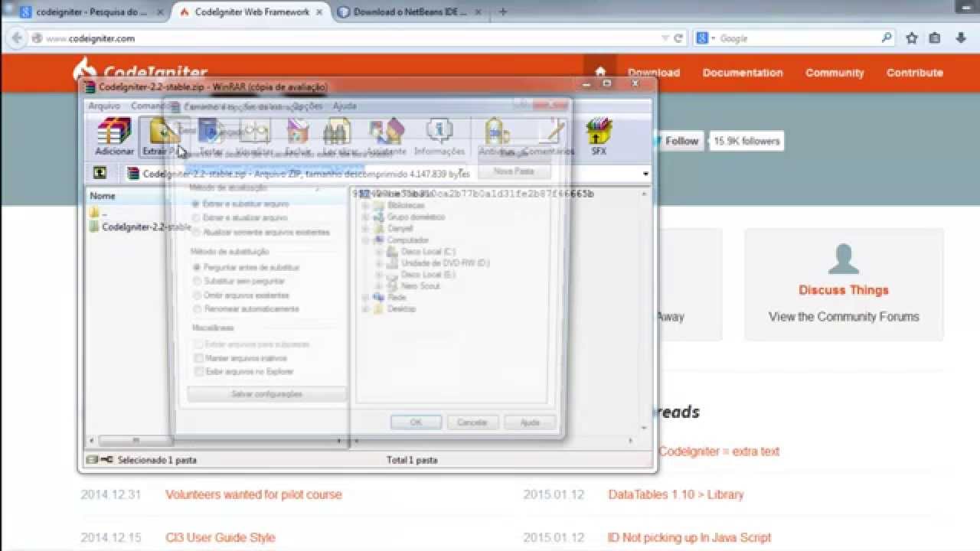Screen dimensions: 980x551
Task: Click the 'Nova Pasta' button
Action: (x=514, y=171)
